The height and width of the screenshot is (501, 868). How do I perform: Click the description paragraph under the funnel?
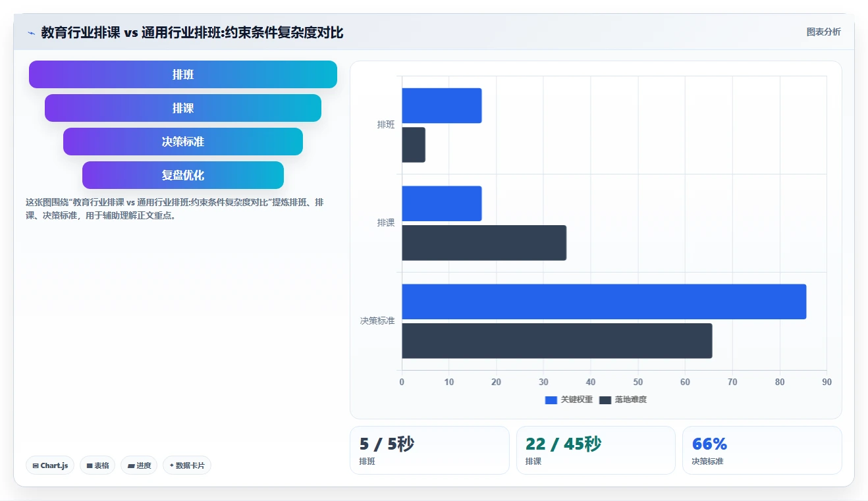point(175,209)
